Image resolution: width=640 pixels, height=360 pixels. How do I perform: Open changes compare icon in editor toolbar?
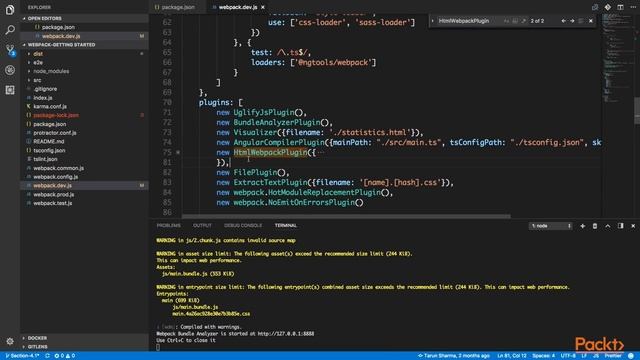(595, 7)
